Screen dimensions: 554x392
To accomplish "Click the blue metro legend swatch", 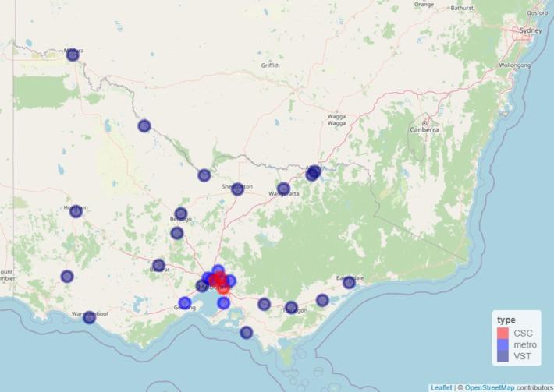I will coord(503,346).
